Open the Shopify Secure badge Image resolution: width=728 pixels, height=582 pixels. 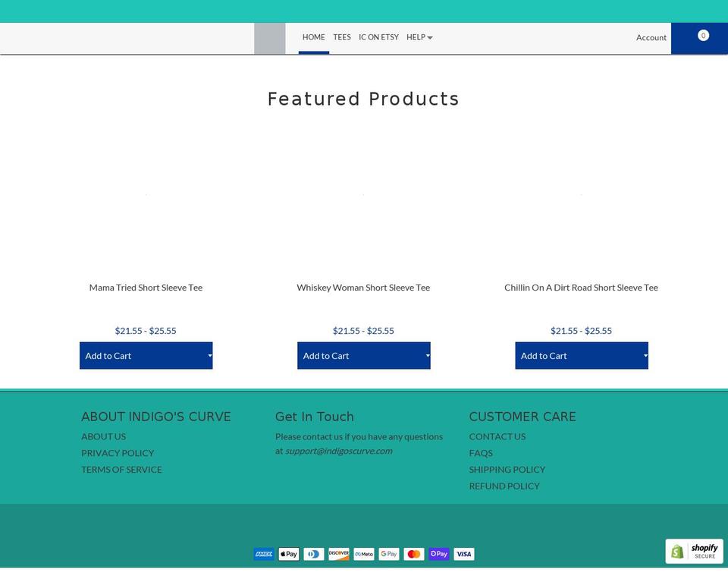pyautogui.click(x=694, y=552)
